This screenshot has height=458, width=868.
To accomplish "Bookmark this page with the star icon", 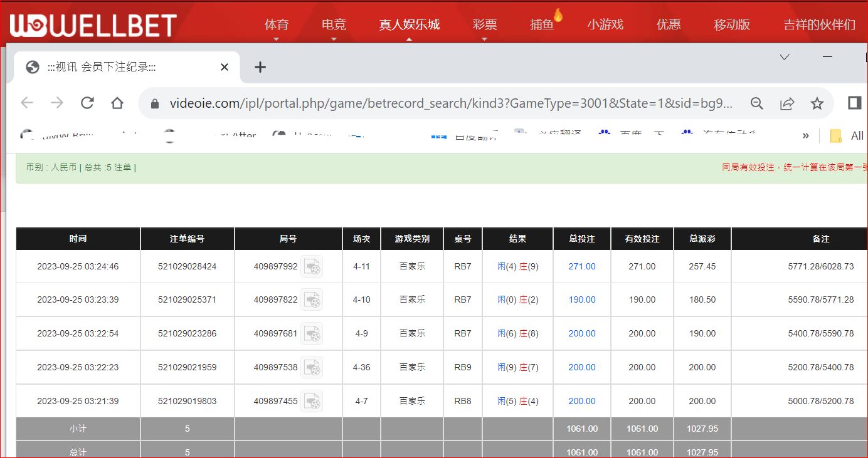I will (x=817, y=103).
